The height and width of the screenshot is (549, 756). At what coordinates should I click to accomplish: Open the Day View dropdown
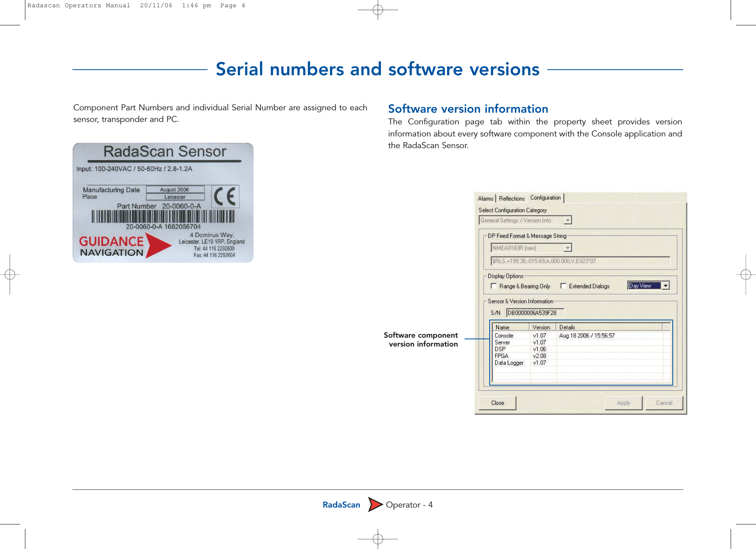click(x=648, y=285)
